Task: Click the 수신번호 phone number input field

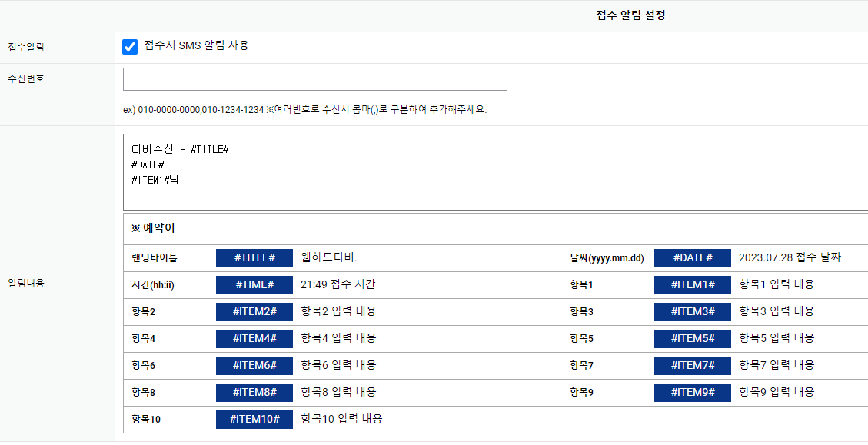Action: pyautogui.click(x=314, y=79)
